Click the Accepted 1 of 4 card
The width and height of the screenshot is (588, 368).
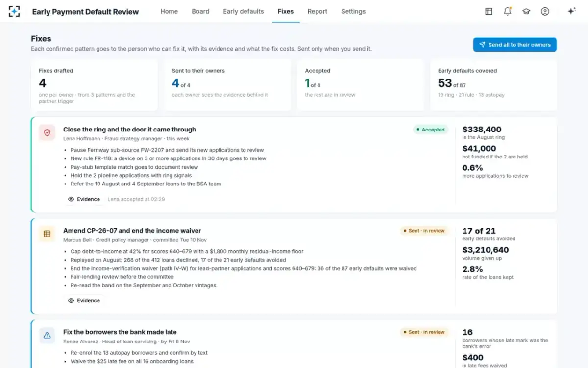point(360,85)
